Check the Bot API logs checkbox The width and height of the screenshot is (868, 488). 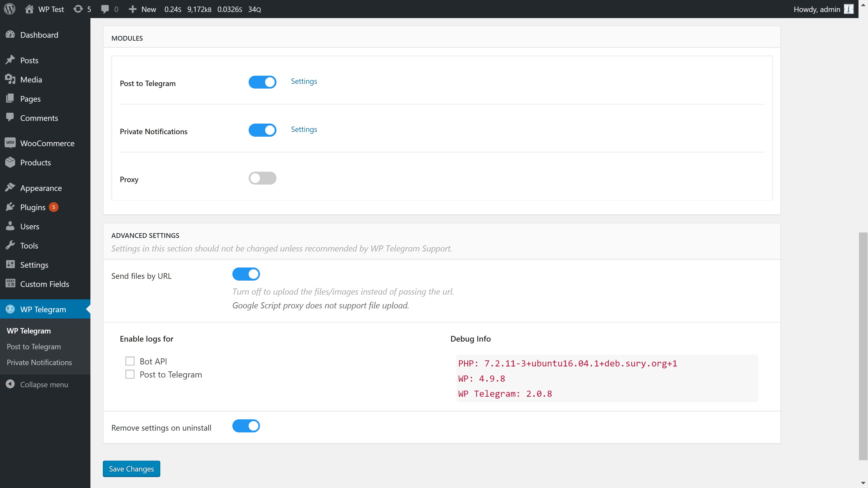130,361
